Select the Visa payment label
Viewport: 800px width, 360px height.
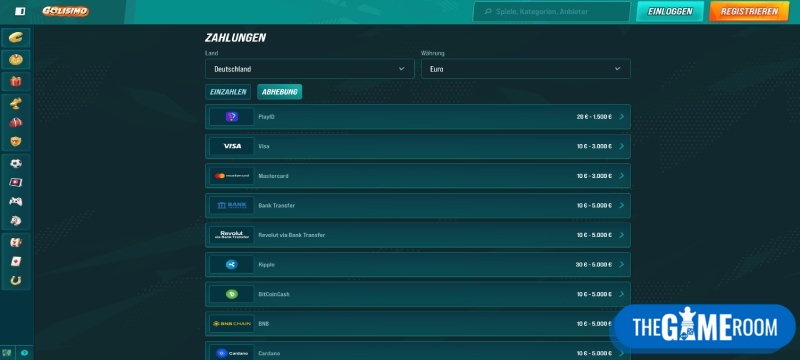264,146
